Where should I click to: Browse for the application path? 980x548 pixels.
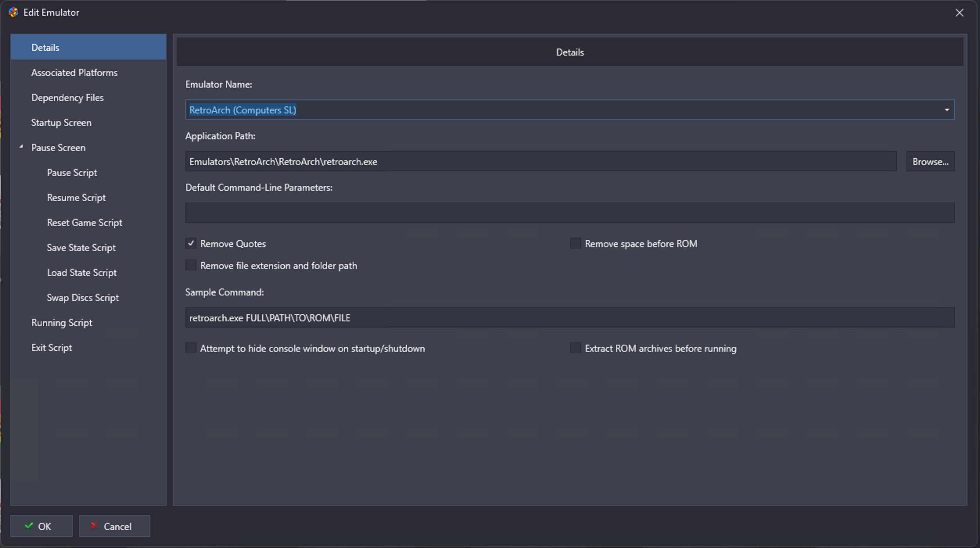pos(930,161)
